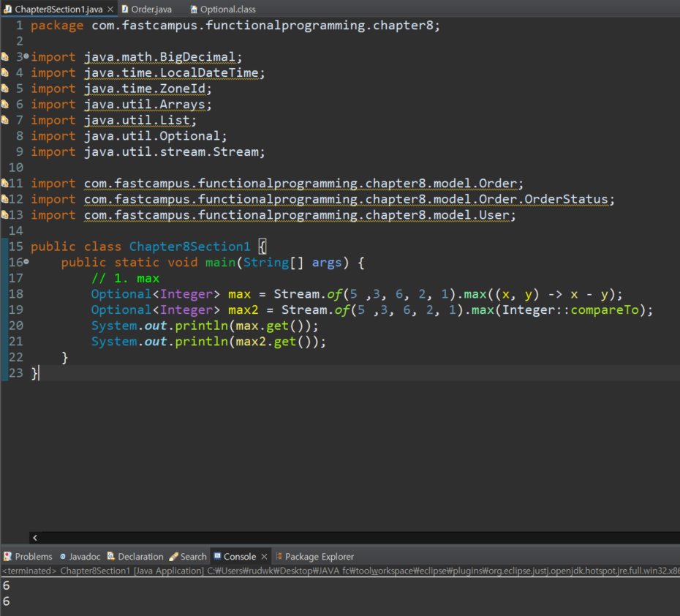The image size is (680, 616).
Task: Click the warning marker on line 11
Action: click(x=5, y=183)
